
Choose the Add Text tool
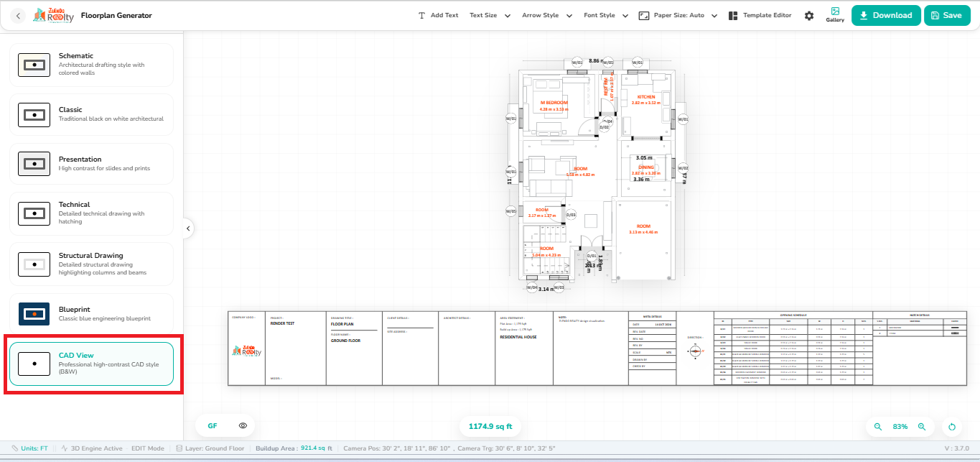438,15
